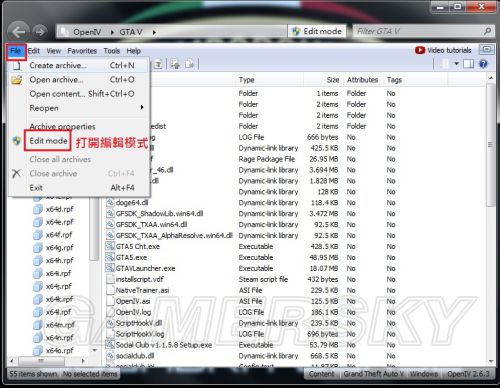Click the Content status bar tab

321,374
